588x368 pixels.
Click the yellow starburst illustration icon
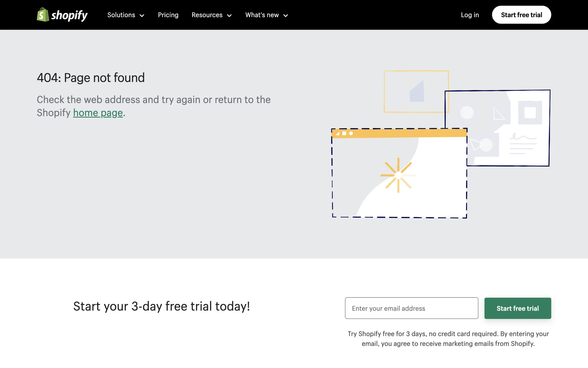[x=398, y=175]
